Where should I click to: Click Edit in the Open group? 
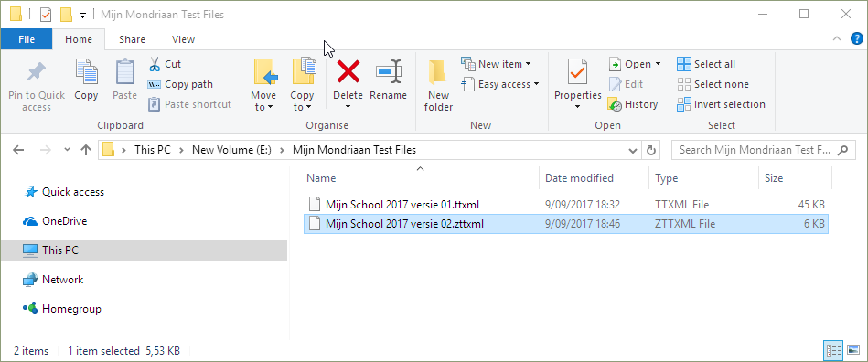[627, 84]
